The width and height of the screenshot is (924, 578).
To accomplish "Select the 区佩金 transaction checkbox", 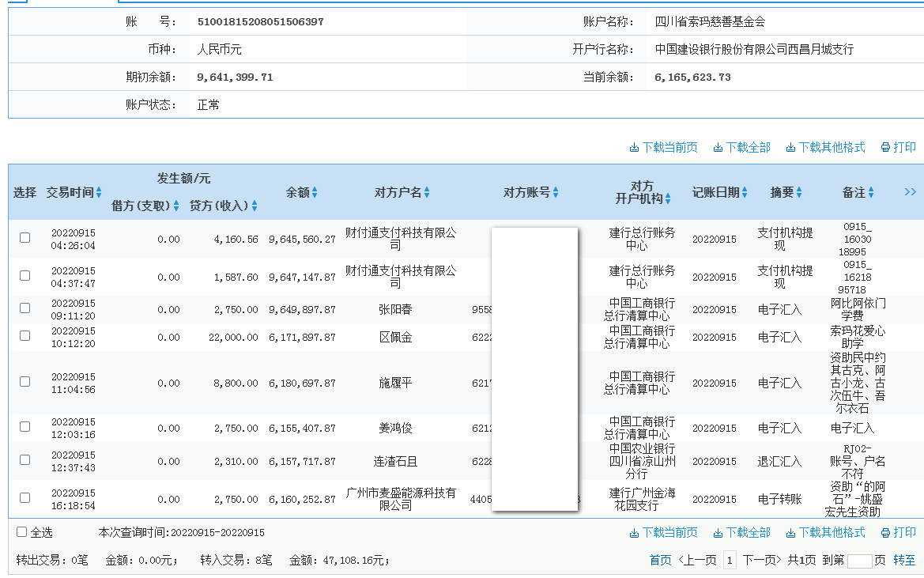I will click(x=25, y=336).
